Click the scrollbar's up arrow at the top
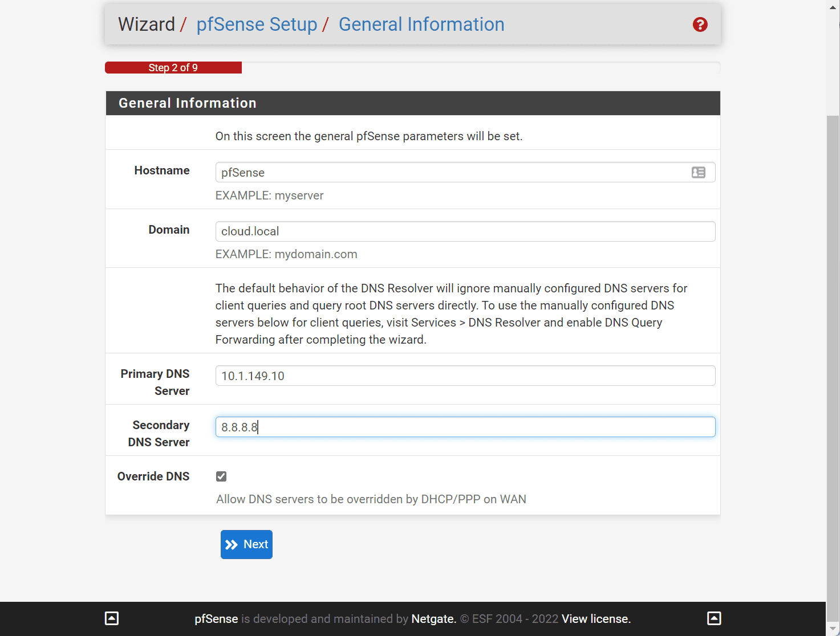This screenshot has height=636, width=840. [x=833, y=6]
